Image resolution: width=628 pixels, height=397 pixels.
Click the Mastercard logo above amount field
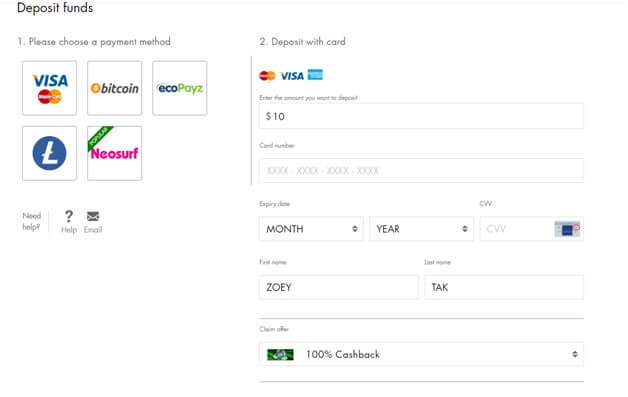point(267,75)
